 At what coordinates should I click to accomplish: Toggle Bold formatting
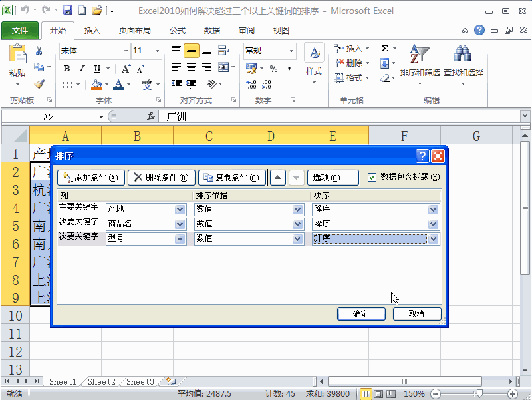pyautogui.click(x=67, y=69)
